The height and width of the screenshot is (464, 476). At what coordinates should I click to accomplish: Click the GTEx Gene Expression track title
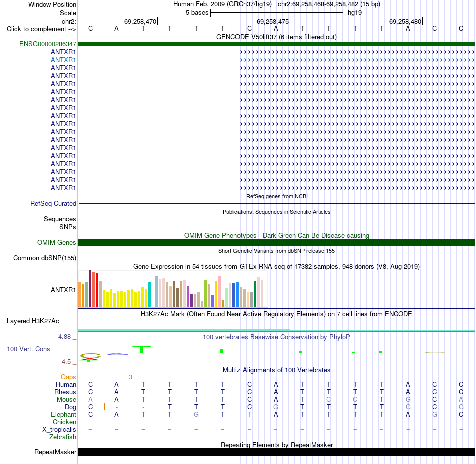(x=277, y=267)
